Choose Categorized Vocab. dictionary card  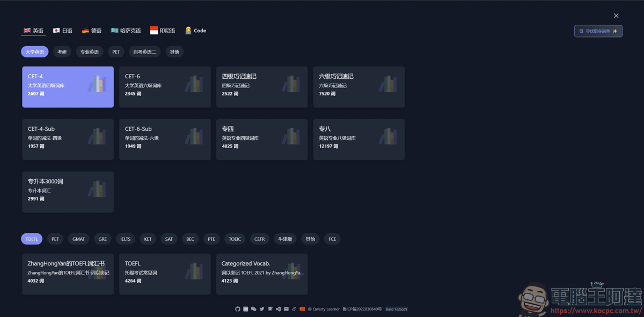pos(262,274)
